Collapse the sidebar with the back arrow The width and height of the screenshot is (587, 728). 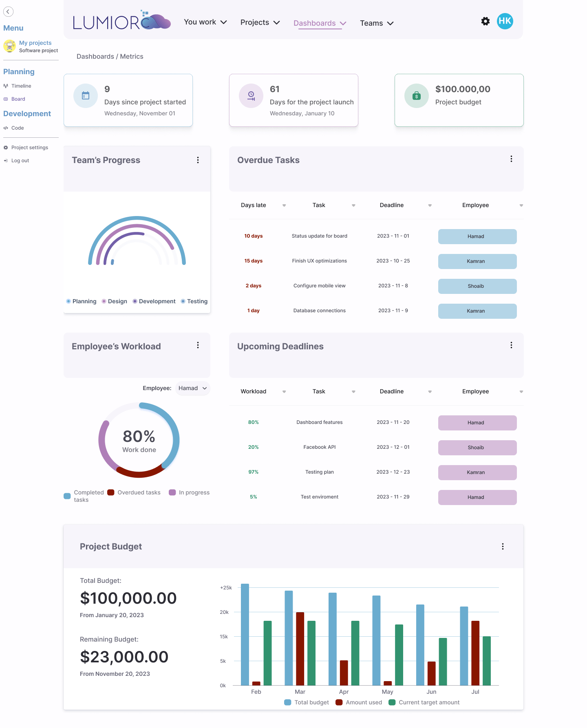pos(8,12)
